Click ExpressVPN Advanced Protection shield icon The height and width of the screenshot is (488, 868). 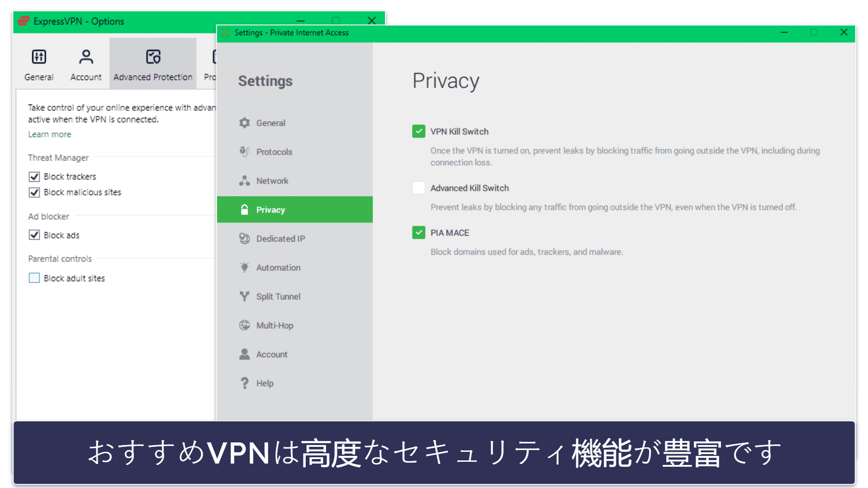[x=153, y=57]
